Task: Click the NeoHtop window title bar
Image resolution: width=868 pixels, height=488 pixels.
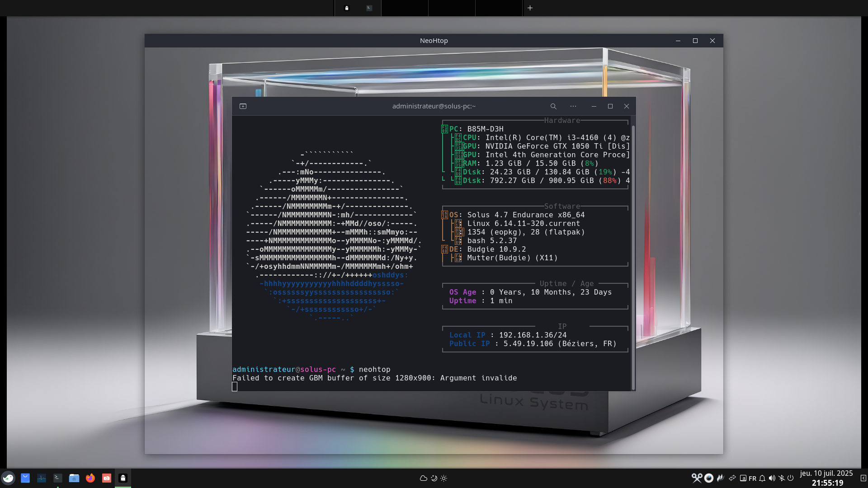Action: [434, 41]
